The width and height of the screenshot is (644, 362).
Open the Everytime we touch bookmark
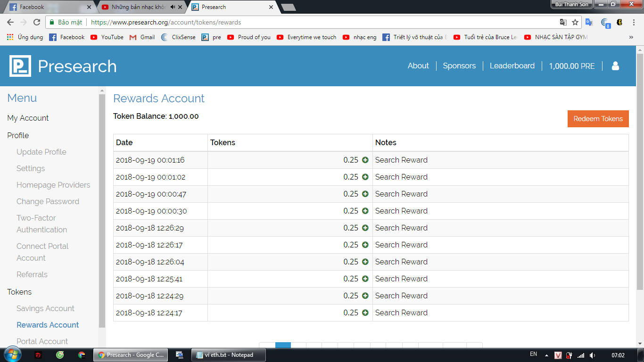(x=306, y=37)
